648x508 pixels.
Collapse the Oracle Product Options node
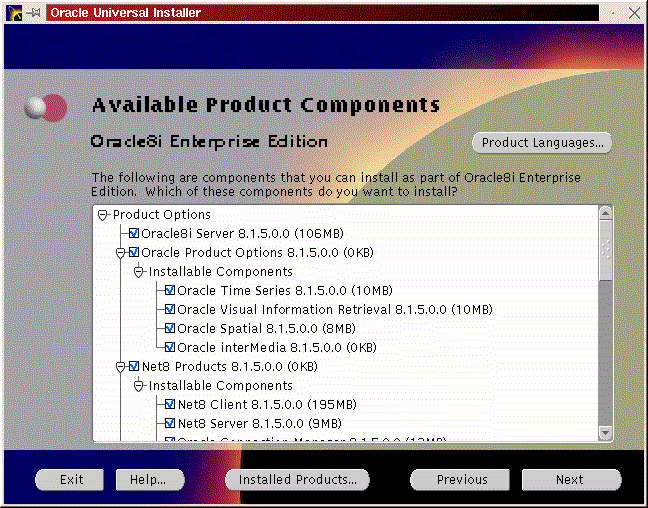pos(120,252)
